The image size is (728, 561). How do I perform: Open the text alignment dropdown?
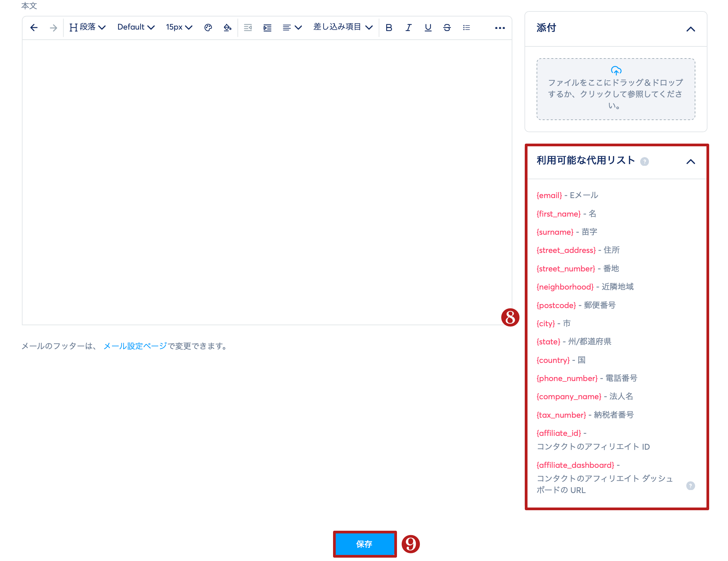click(x=292, y=28)
